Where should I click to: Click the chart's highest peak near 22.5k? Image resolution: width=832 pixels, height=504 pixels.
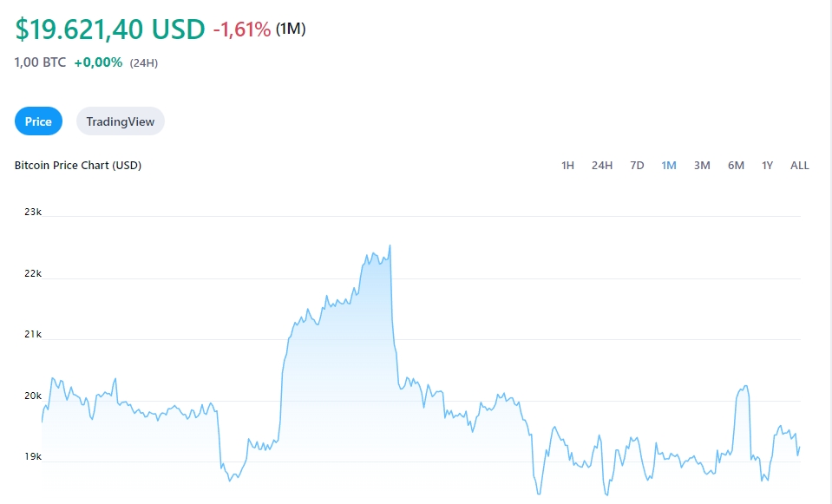coord(390,246)
